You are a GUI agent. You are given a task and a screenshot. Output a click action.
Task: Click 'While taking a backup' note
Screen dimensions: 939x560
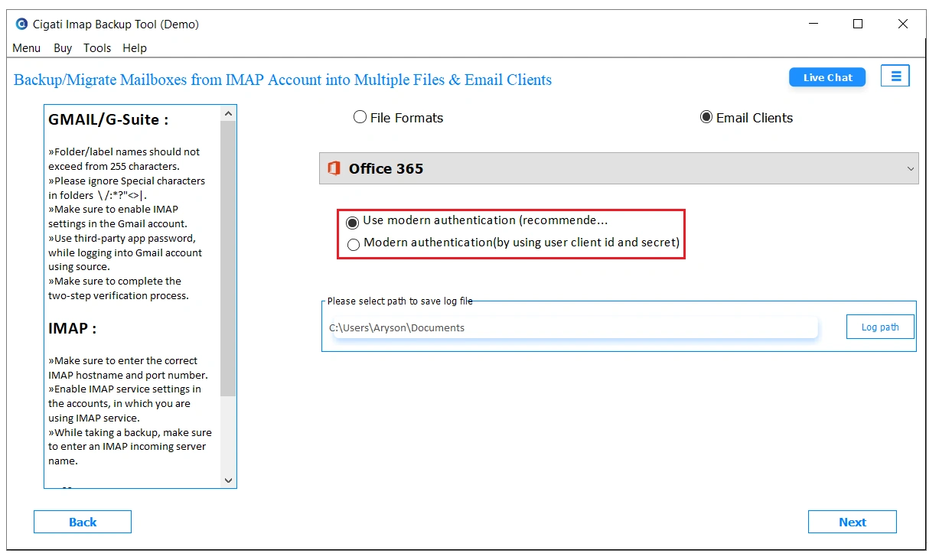[130, 447]
